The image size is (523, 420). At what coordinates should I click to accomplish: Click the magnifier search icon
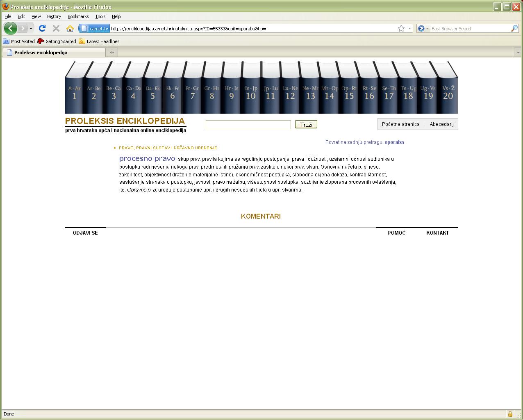514,28
